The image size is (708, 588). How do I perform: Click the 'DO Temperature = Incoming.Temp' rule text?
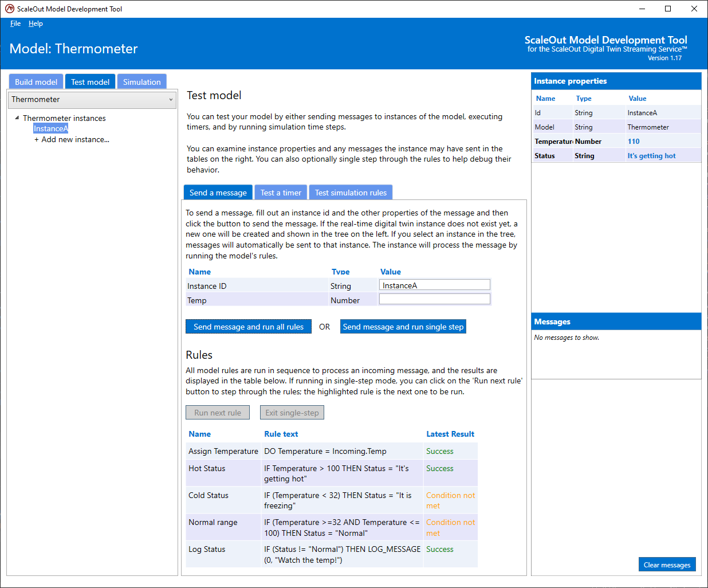(325, 451)
